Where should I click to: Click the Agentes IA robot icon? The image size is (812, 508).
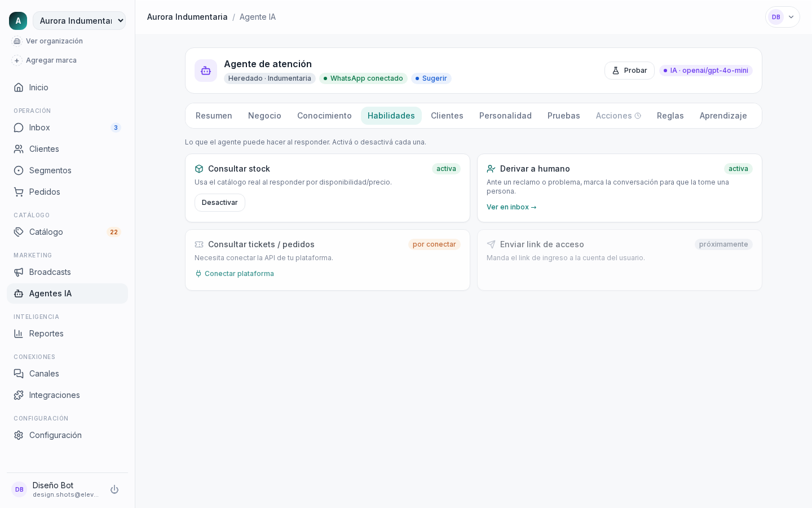click(19, 294)
